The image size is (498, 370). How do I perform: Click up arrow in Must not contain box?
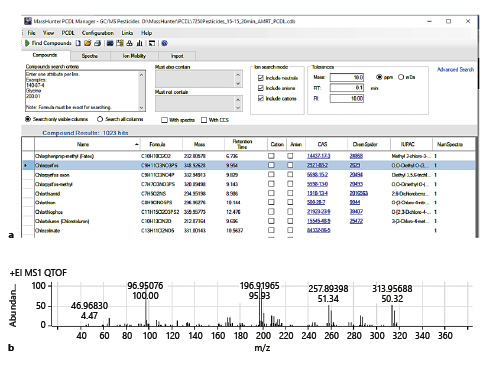(x=238, y=99)
